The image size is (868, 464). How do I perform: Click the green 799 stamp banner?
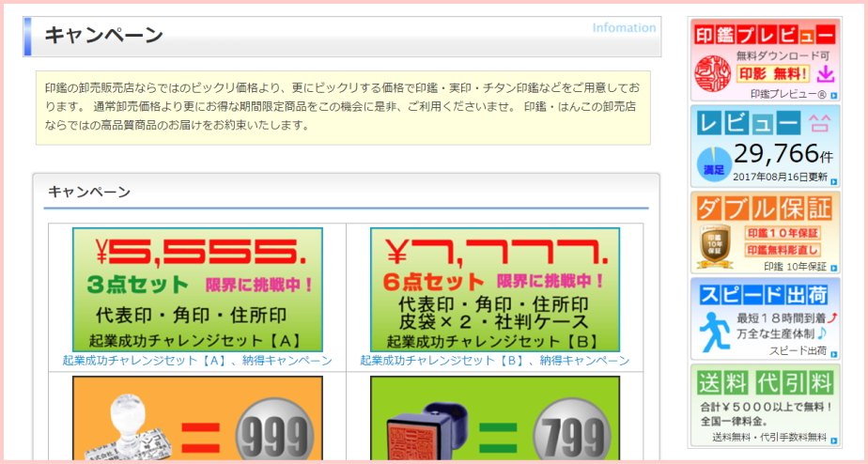495,418
